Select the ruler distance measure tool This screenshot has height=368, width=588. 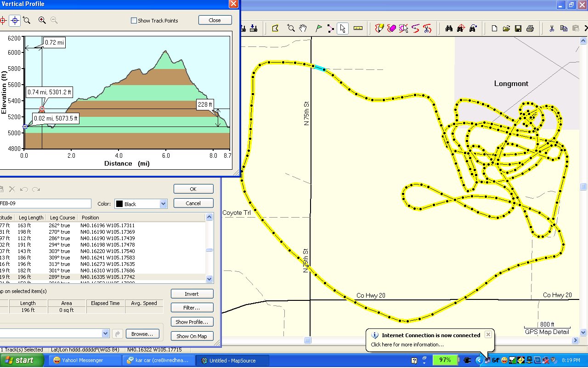(358, 29)
